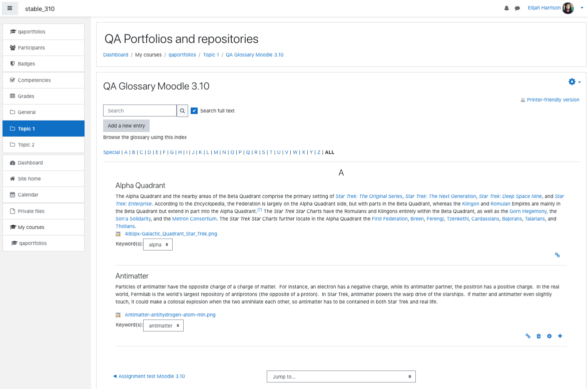Open the glossary actions gear menu
Screen dimensions: 588x389
point(574,81)
